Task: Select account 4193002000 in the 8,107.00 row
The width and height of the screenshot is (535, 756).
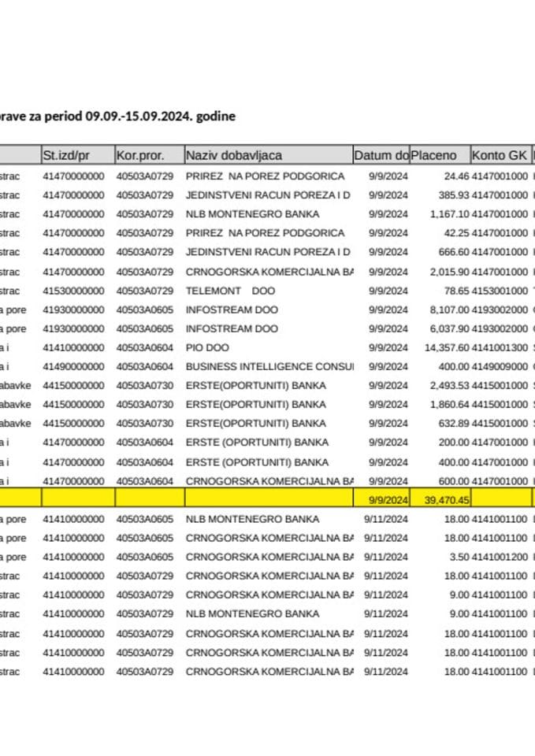Action: 500,309
